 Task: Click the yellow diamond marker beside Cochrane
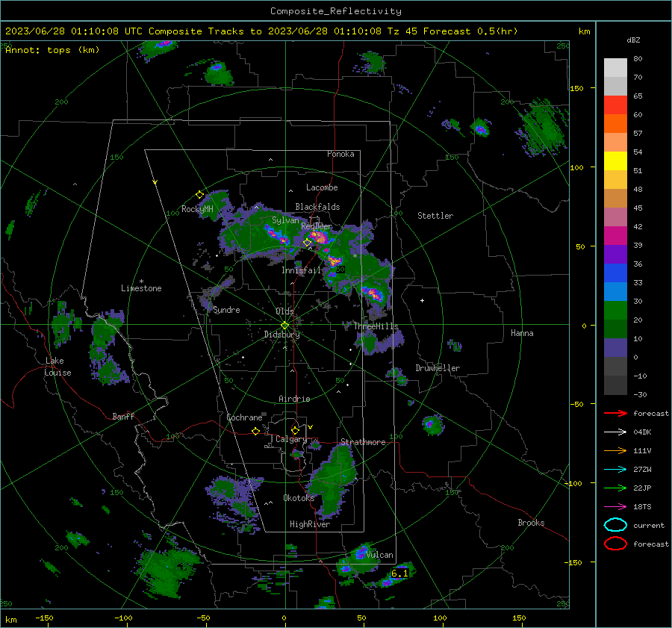tap(256, 431)
